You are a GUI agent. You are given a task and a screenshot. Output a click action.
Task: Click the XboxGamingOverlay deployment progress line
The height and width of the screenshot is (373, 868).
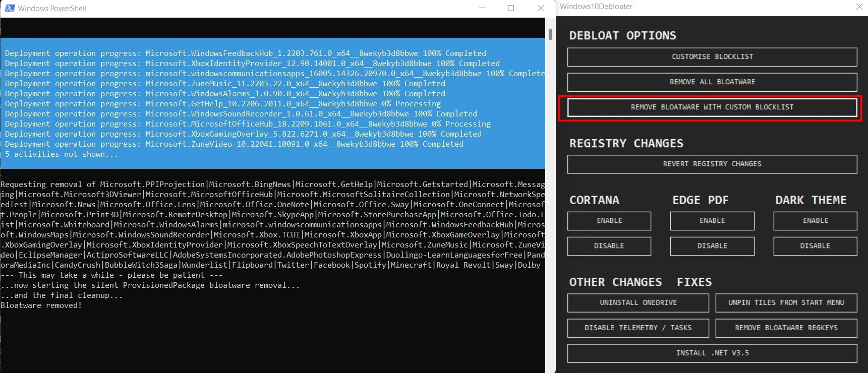(243, 134)
